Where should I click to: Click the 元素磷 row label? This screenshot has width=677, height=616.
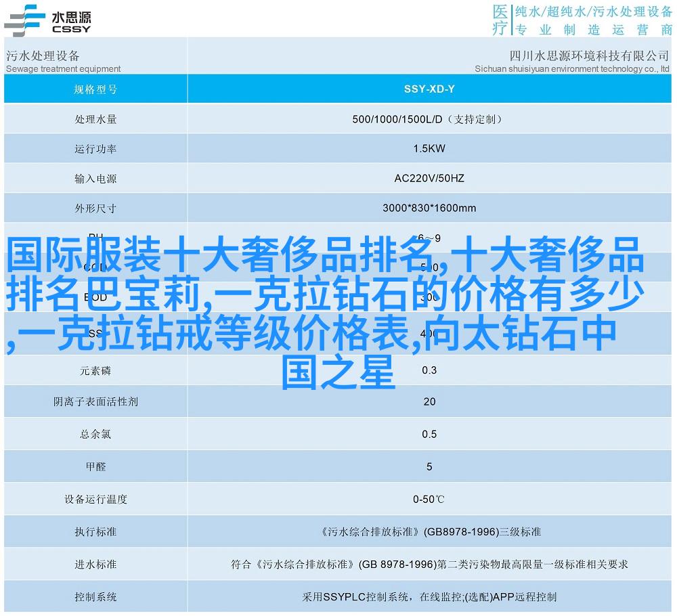point(95,371)
